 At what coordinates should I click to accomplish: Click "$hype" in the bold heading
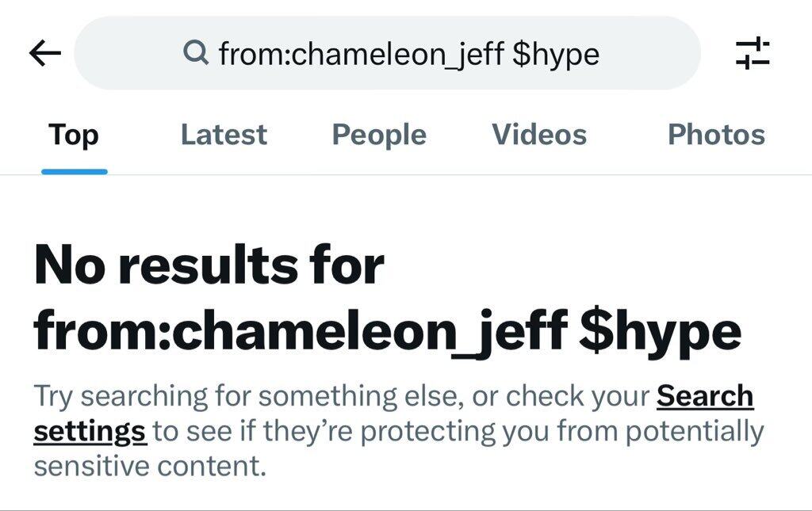click(660, 333)
